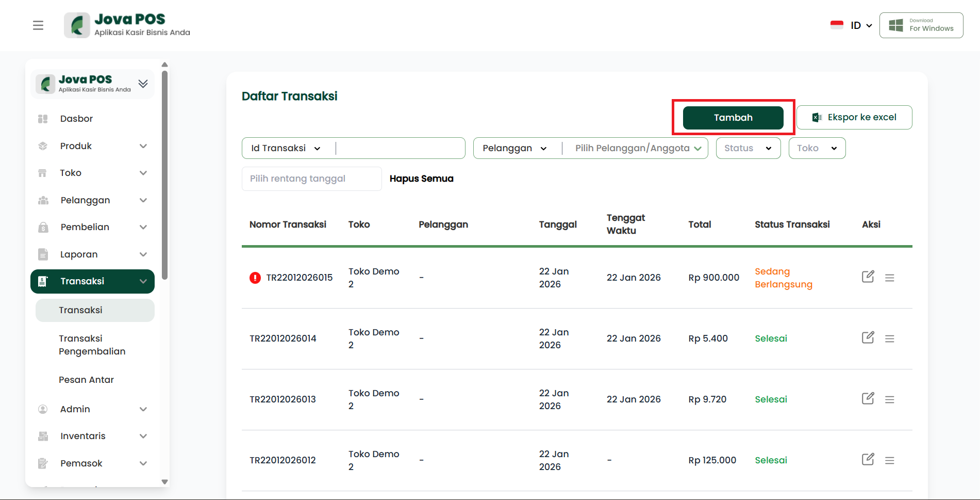
Task: Collapse sidebar using double chevron icon
Action: pyautogui.click(x=143, y=84)
